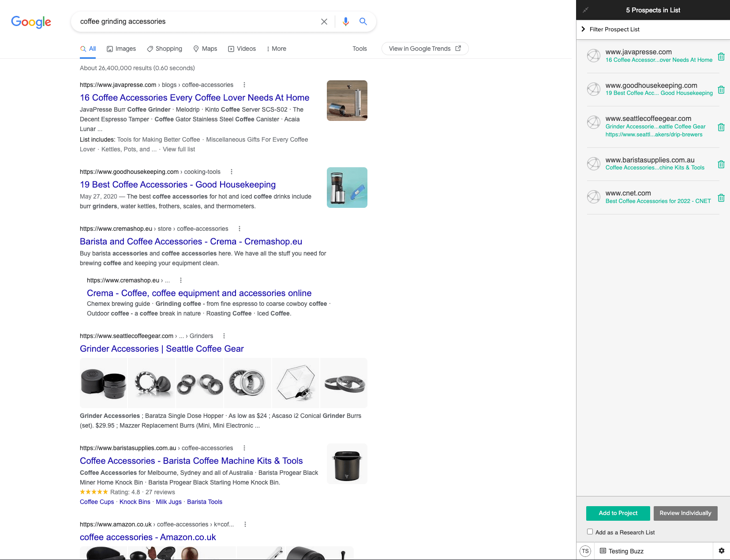Open 16 Coffee Accessor prospect link
This screenshot has width=730, height=560.
[659, 60]
